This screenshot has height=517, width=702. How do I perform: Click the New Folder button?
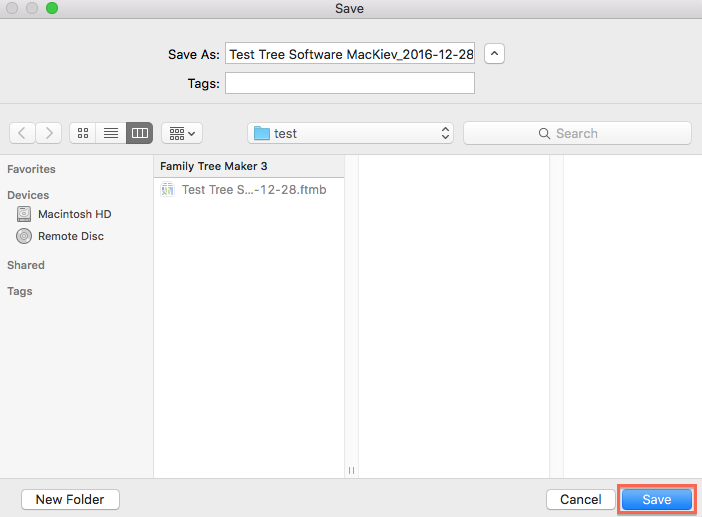(70, 499)
